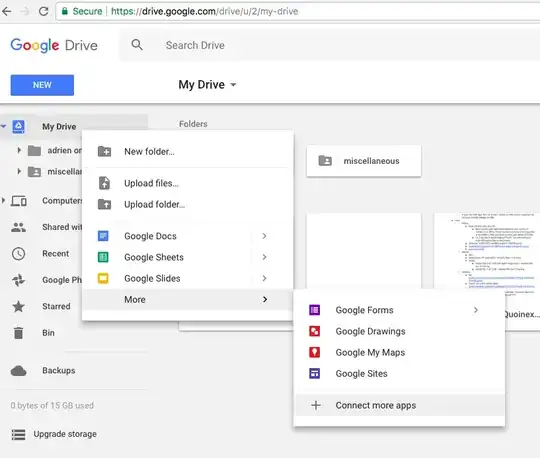The width and height of the screenshot is (540, 458).
Task: Click the browser address bar URL
Action: click(205, 11)
